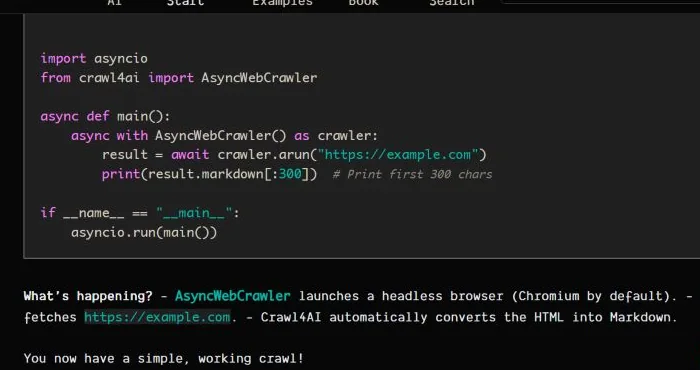Open the Search item in the top navigation

click(x=452, y=3)
